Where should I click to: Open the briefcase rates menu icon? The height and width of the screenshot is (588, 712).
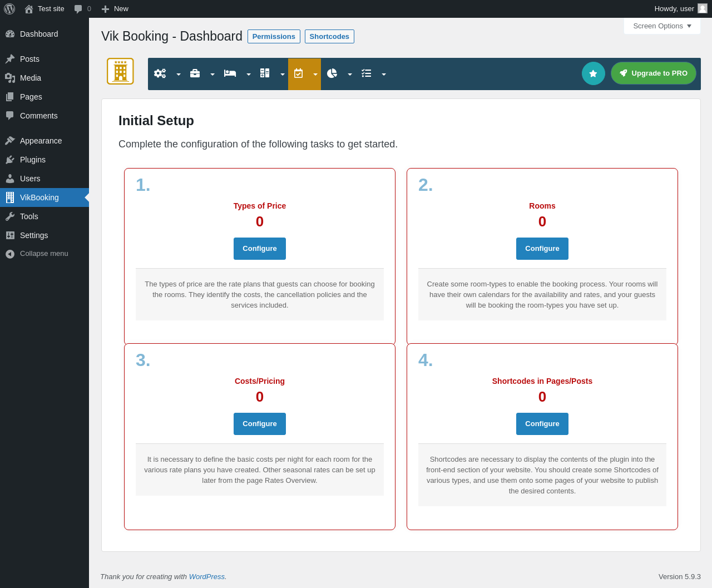(195, 73)
